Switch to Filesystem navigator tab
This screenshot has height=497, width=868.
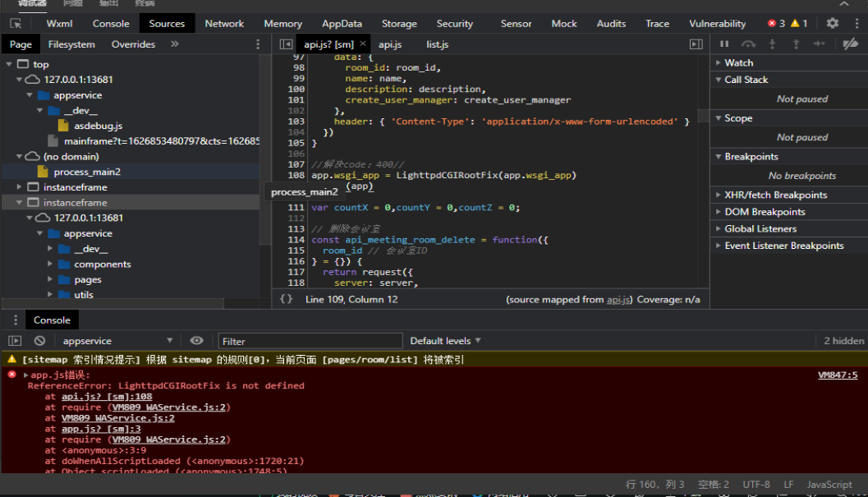point(71,44)
